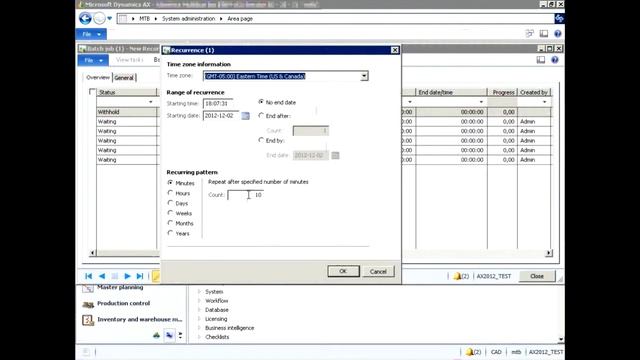
Task: Select the Hours recurring pattern
Action: (x=170, y=193)
